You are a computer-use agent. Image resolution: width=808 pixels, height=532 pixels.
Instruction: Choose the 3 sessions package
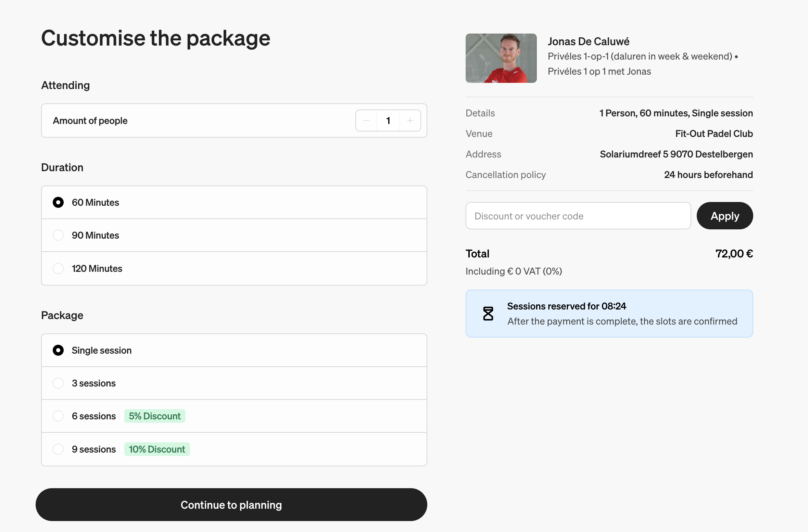point(58,383)
